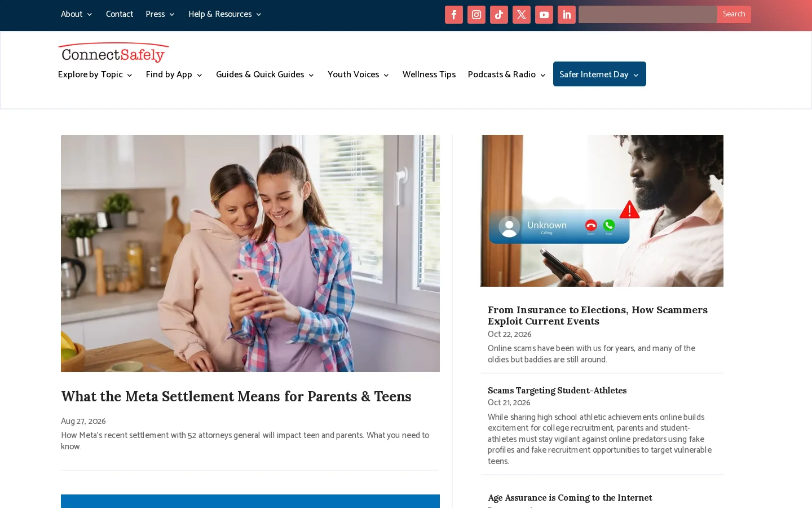
Task: Expand Find by App menu
Action: (x=174, y=75)
